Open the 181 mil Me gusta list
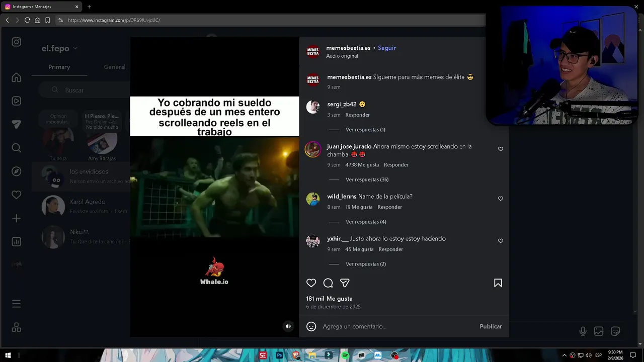 [329, 299]
